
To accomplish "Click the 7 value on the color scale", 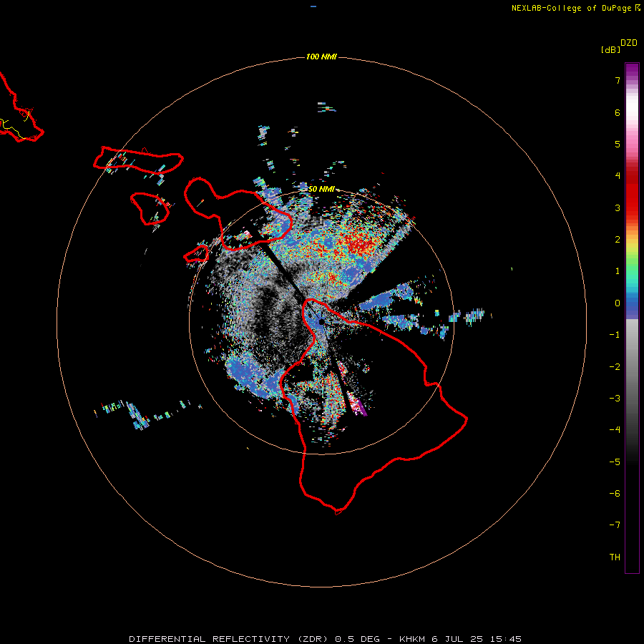I will click(x=618, y=80).
